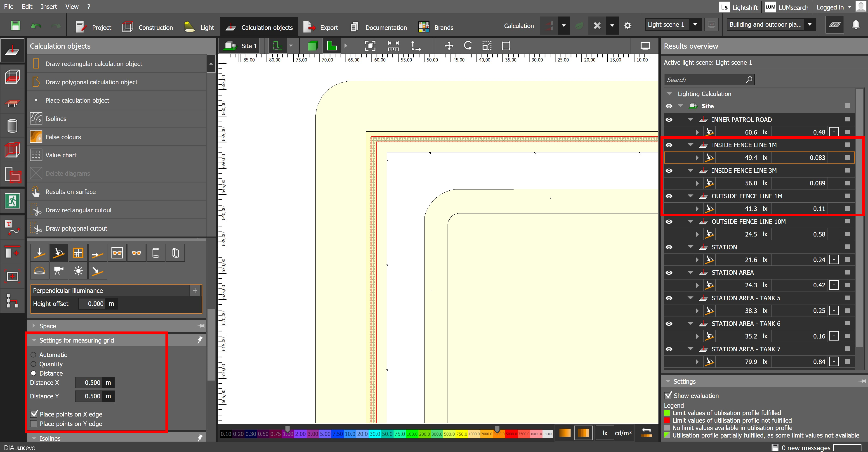868x452 pixels.
Task: Click the Distance X input field
Action: [89, 383]
